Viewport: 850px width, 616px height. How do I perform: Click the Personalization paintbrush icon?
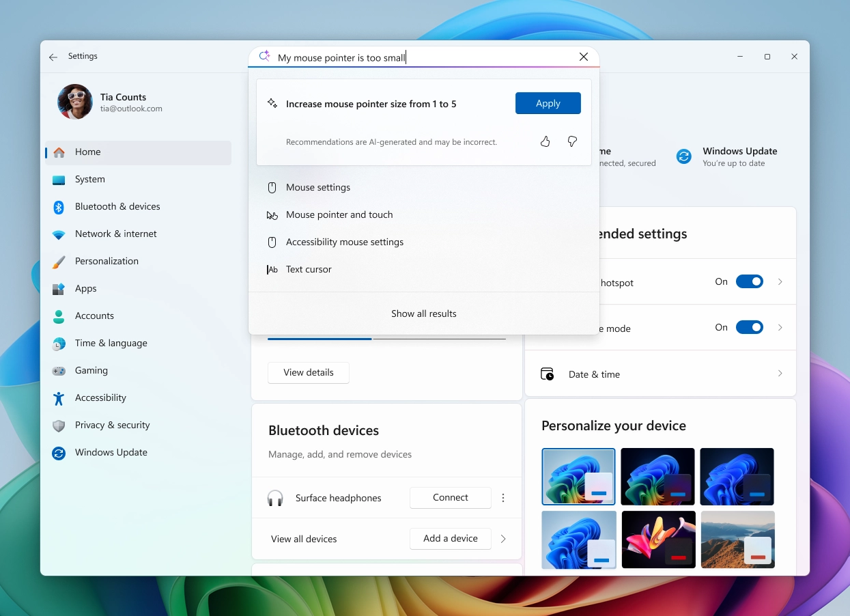pos(59,262)
